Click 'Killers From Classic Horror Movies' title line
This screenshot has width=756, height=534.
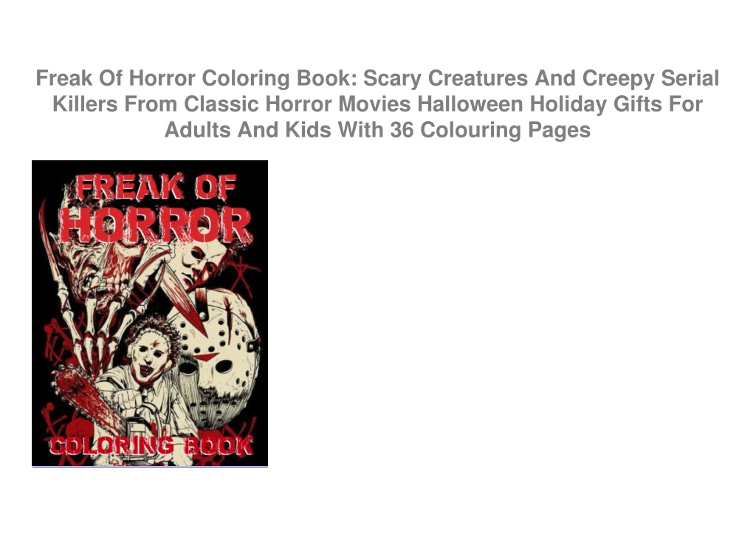[x=231, y=103]
